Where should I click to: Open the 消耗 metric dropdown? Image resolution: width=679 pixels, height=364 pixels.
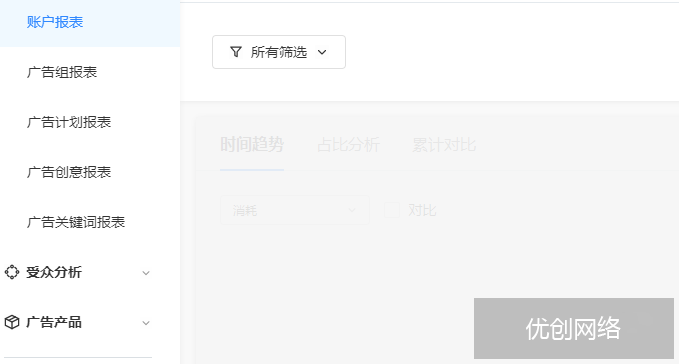coord(294,210)
